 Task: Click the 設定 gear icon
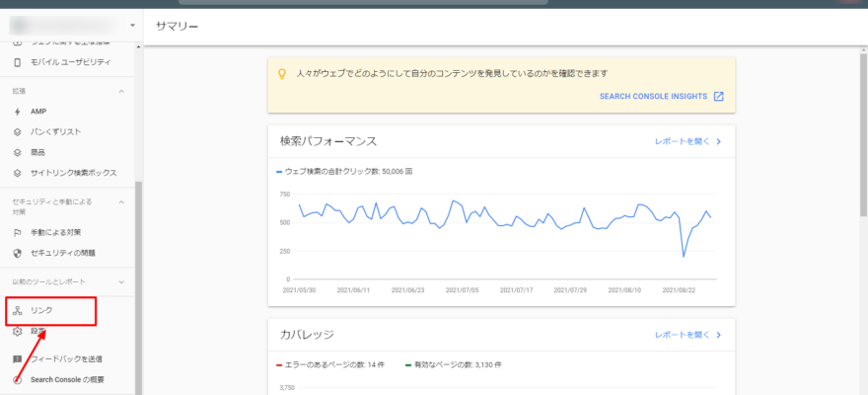[18, 332]
